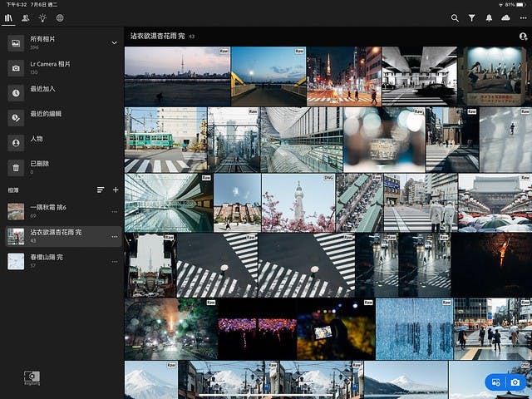Open notifications bell icon
This screenshot has height=399, width=532.
(x=489, y=17)
